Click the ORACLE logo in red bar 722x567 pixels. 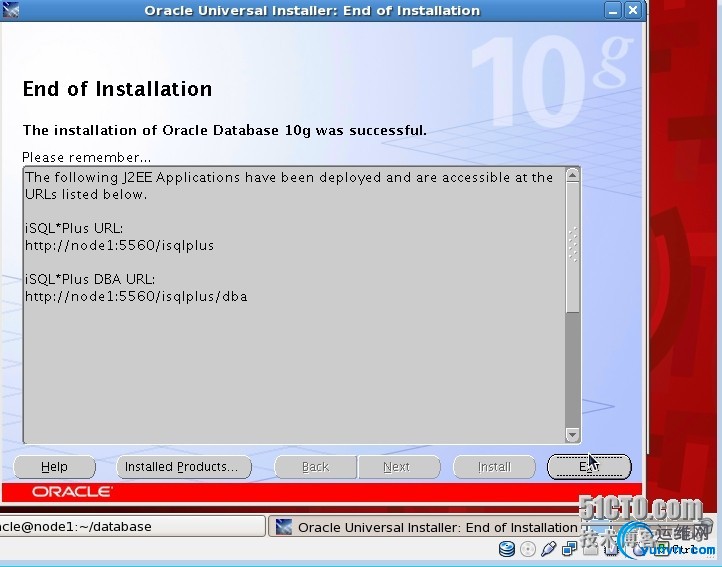(x=72, y=492)
